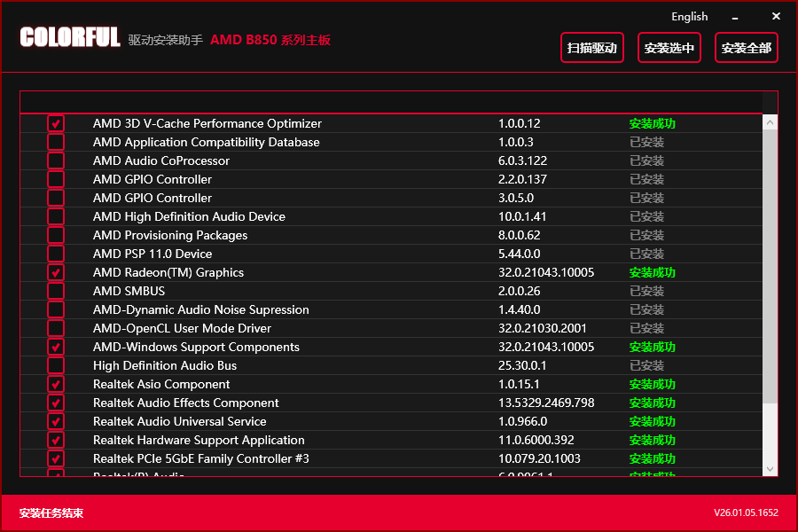Tick the AMD SMBUS checkbox

click(x=56, y=291)
